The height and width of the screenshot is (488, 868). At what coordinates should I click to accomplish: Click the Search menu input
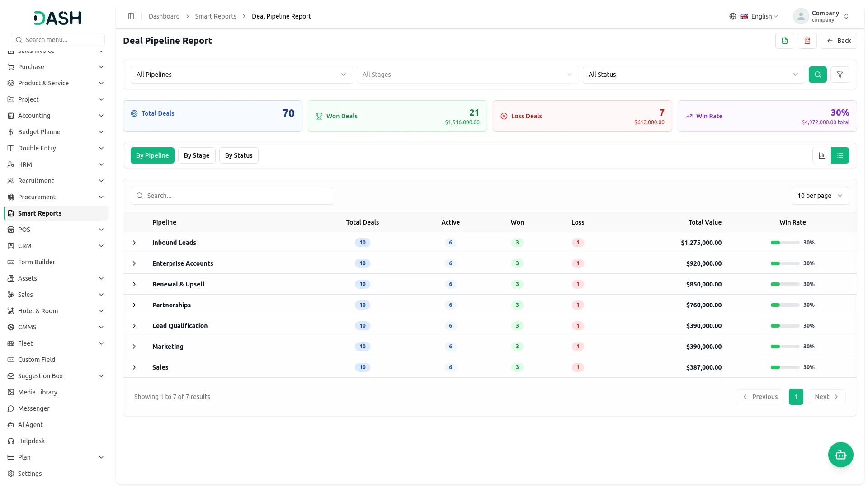[58, 40]
